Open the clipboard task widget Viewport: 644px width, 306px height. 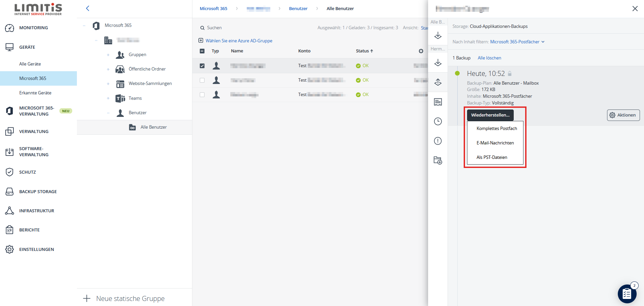click(627, 294)
